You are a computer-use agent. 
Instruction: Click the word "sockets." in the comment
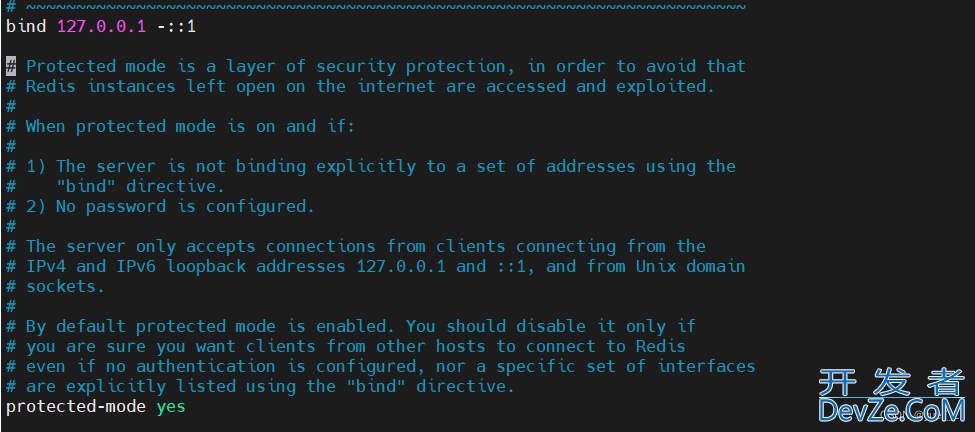[x=65, y=287]
